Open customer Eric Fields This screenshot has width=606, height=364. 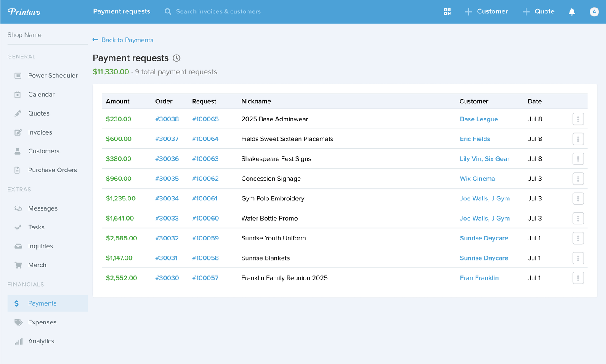(x=475, y=139)
